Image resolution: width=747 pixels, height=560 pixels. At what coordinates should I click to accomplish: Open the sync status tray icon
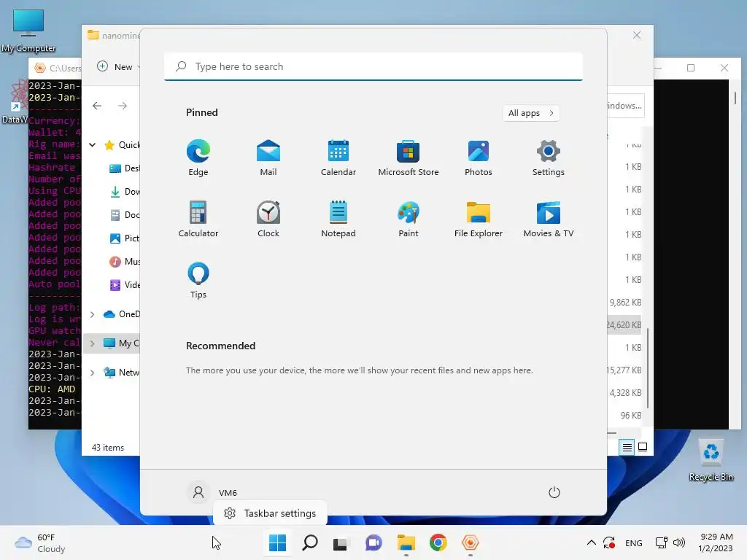click(x=609, y=542)
